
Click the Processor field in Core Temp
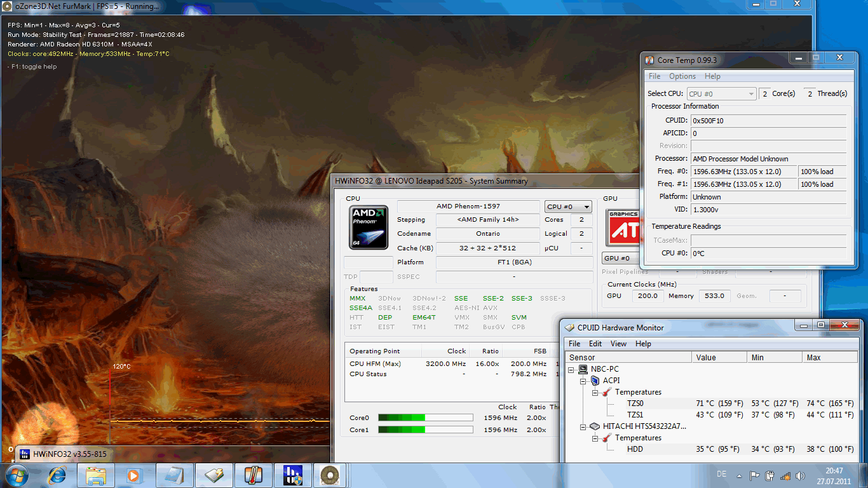click(769, 159)
